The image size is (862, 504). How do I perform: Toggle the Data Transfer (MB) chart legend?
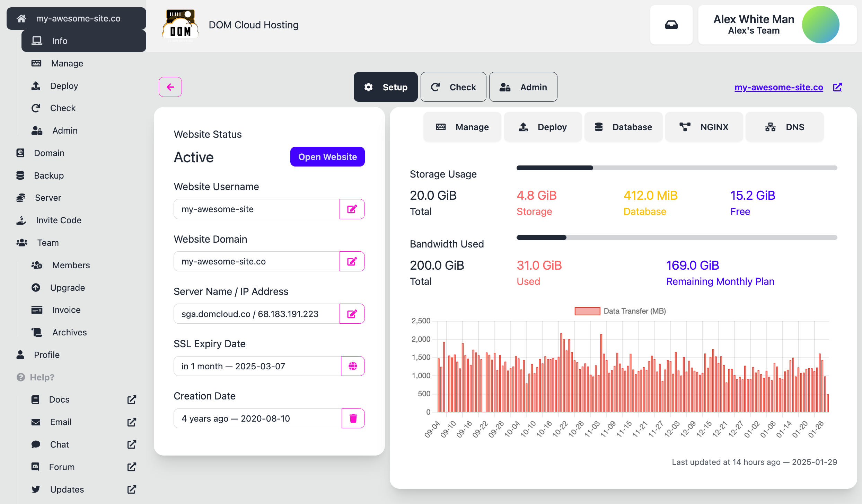pos(620,311)
